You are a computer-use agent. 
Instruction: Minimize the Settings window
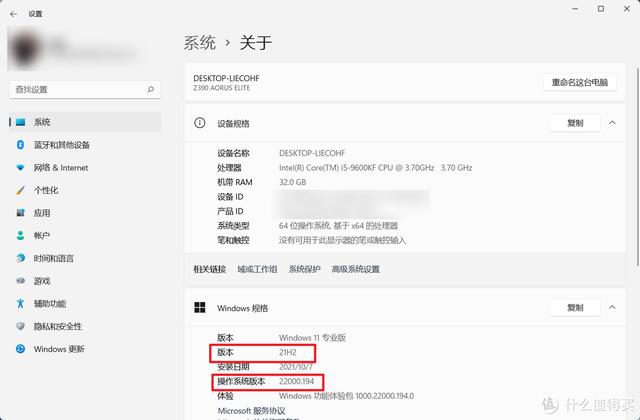coord(575,9)
